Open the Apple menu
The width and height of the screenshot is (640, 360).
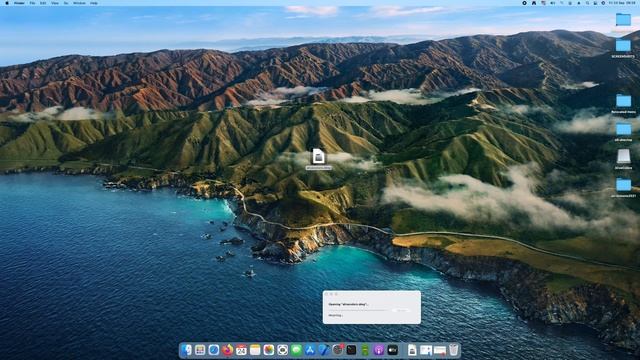tap(7, 3)
